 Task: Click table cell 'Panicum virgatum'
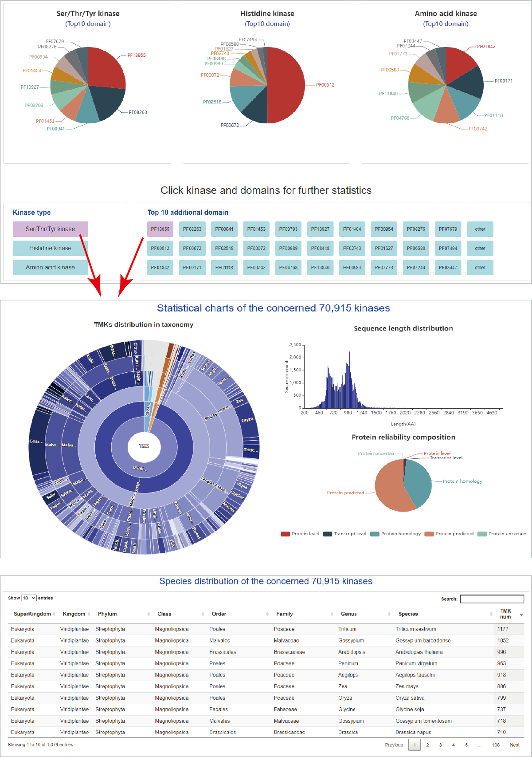click(416, 663)
